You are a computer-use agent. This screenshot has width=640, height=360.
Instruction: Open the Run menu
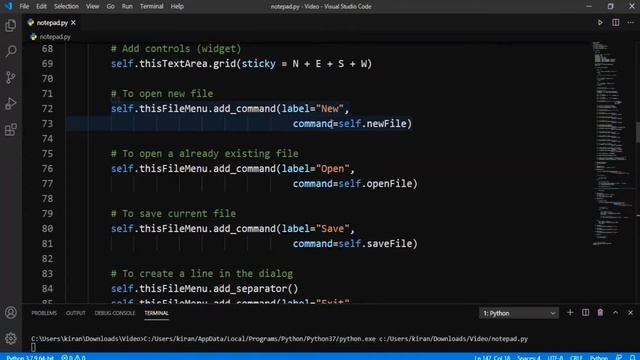pyautogui.click(x=127, y=7)
